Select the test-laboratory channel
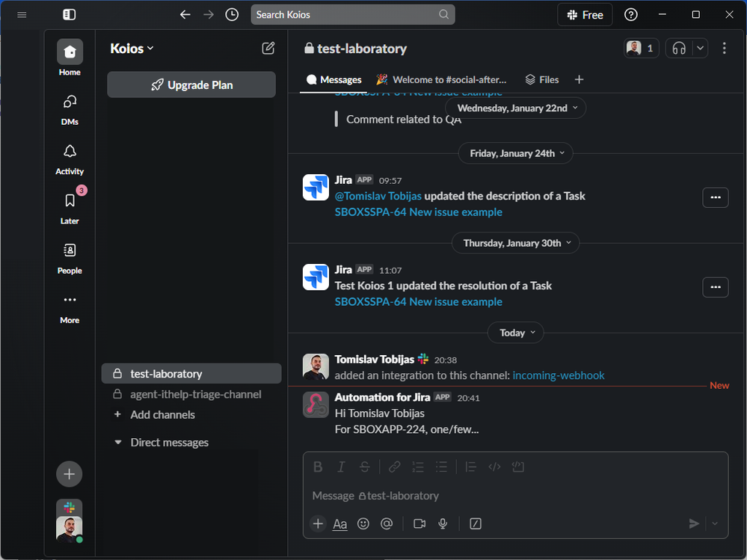The height and width of the screenshot is (560, 747). [191, 374]
